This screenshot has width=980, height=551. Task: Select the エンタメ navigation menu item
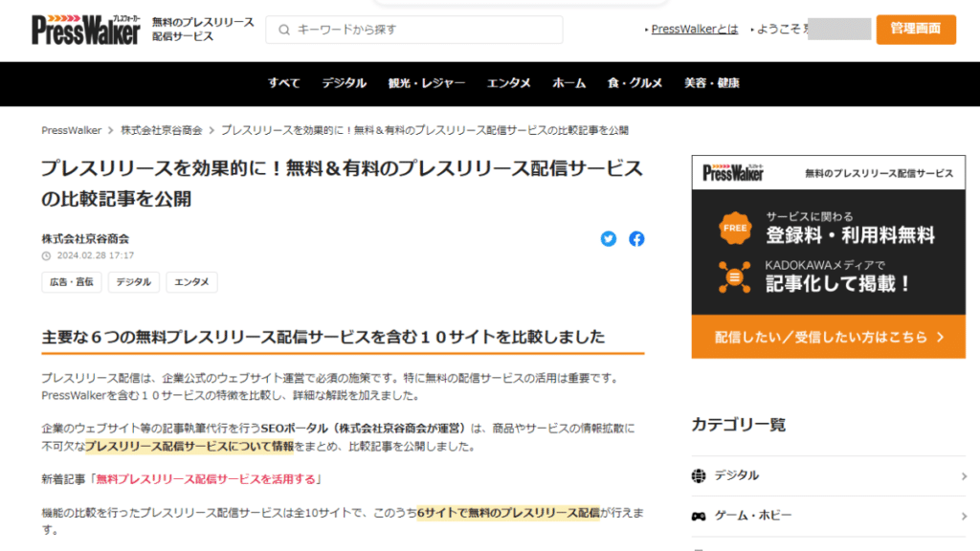coord(508,83)
